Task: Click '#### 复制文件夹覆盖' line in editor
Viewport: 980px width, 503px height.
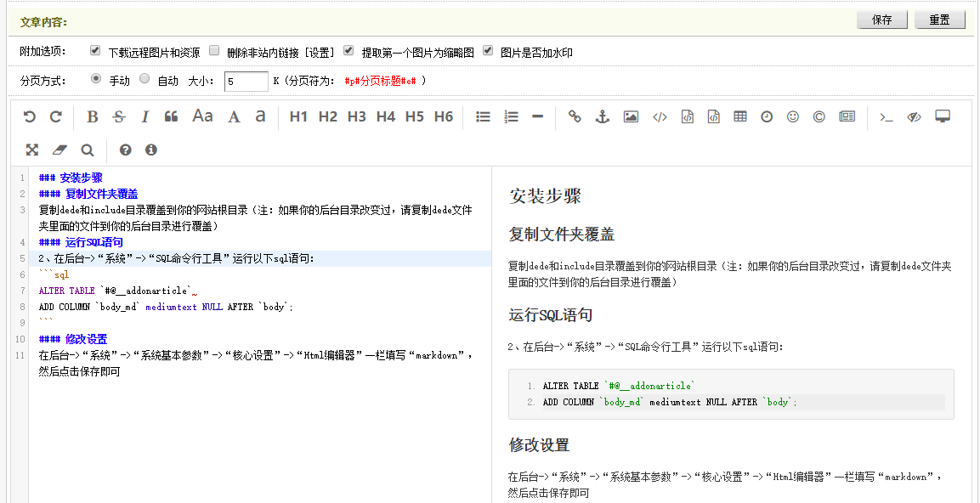Action: (88, 194)
